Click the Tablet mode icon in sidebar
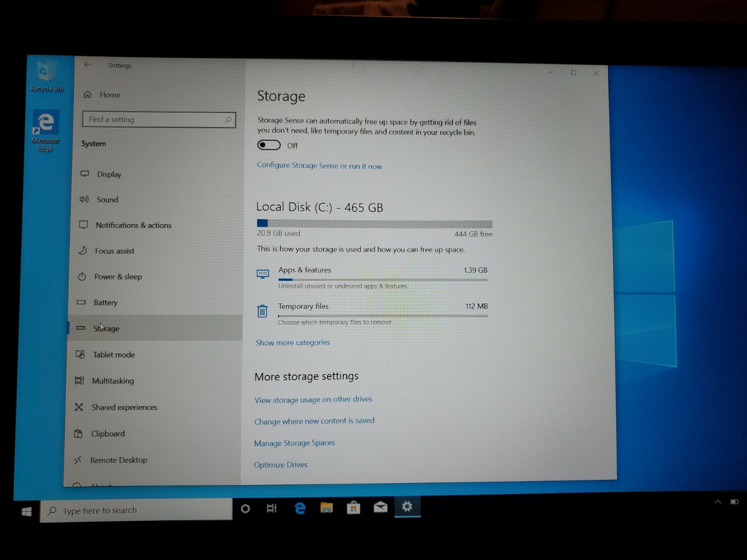The height and width of the screenshot is (560, 747). pyautogui.click(x=80, y=355)
